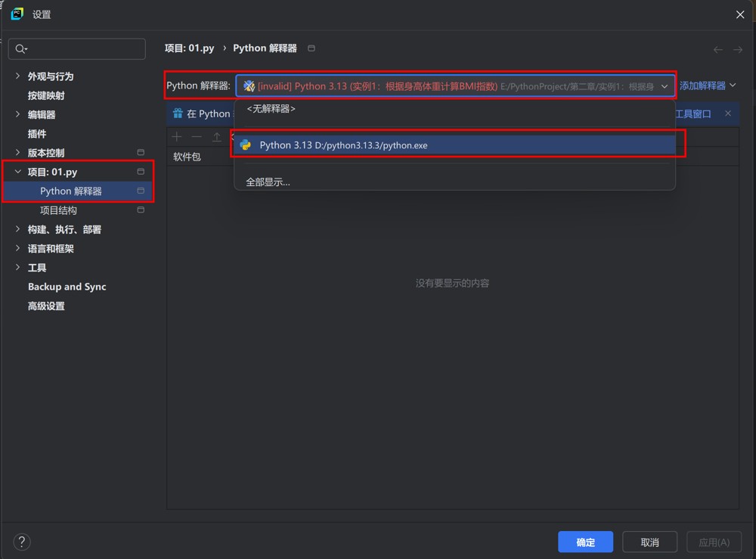Expand the 版本控制 section
Image resolution: width=756 pixels, height=559 pixels.
[18, 152]
